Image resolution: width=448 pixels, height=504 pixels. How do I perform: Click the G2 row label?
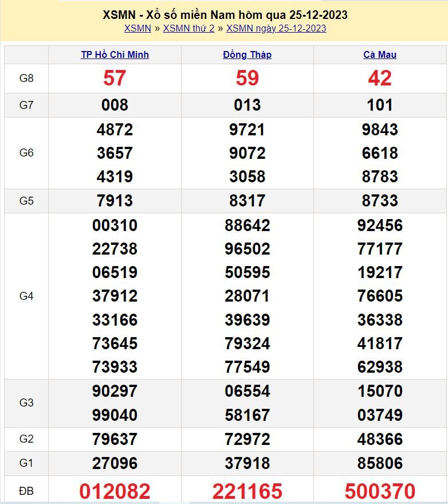click(x=26, y=439)
